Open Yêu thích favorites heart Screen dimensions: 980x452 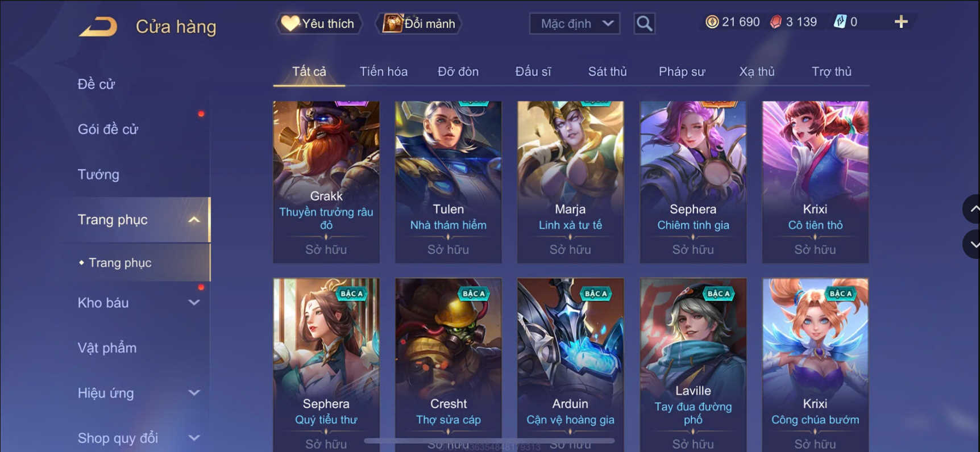pyautogui.click(x=318, y=23)
